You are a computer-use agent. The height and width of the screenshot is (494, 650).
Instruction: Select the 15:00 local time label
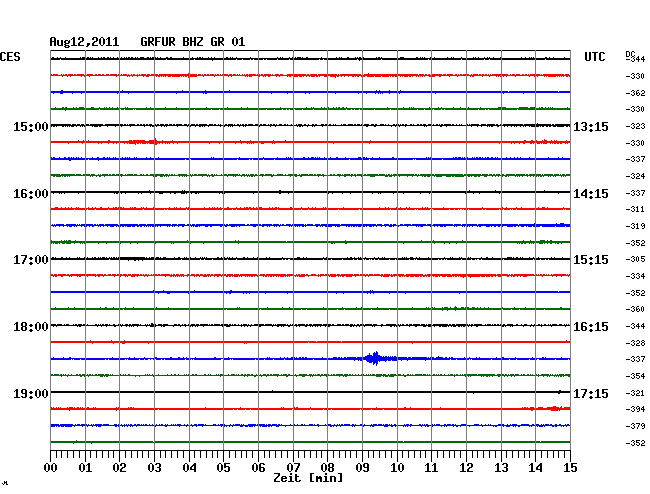click(31, 127)
